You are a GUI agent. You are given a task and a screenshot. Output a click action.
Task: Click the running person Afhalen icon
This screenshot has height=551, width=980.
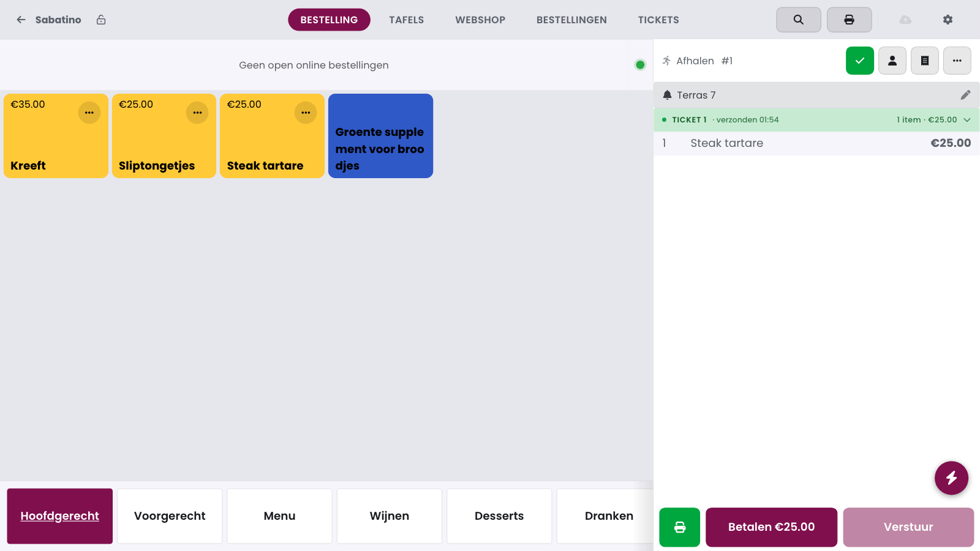pos(667,61)
